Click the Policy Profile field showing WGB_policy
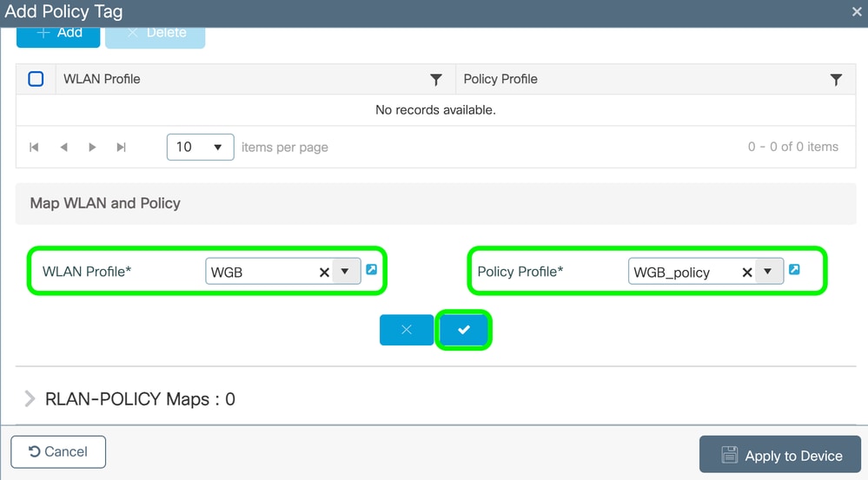 706,271
